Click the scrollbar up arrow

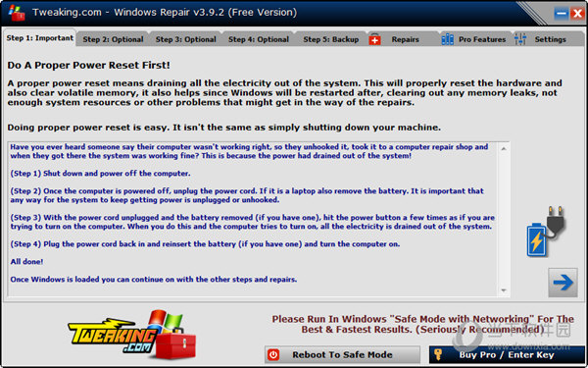[504, 149]
